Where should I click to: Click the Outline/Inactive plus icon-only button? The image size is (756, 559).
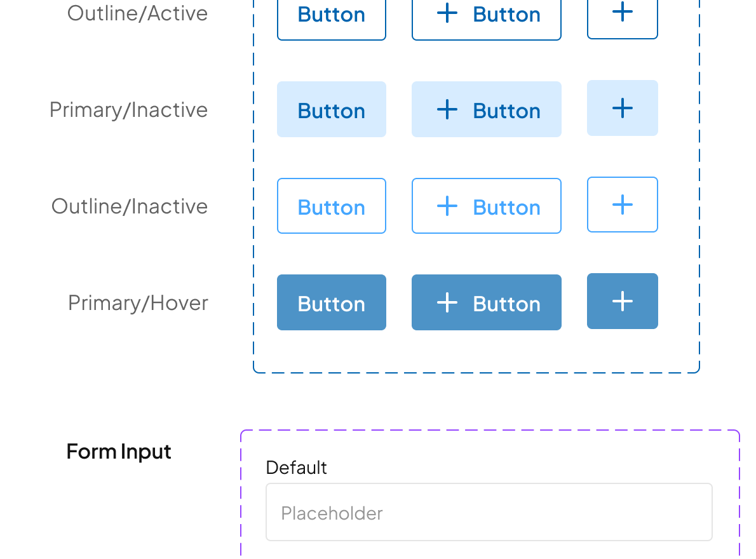622,205
